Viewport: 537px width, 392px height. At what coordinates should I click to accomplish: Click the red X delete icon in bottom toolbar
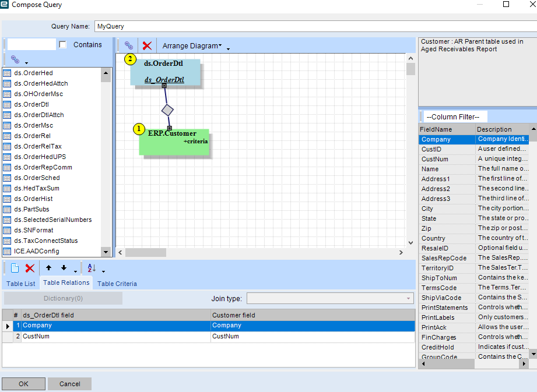click(30, 268)
